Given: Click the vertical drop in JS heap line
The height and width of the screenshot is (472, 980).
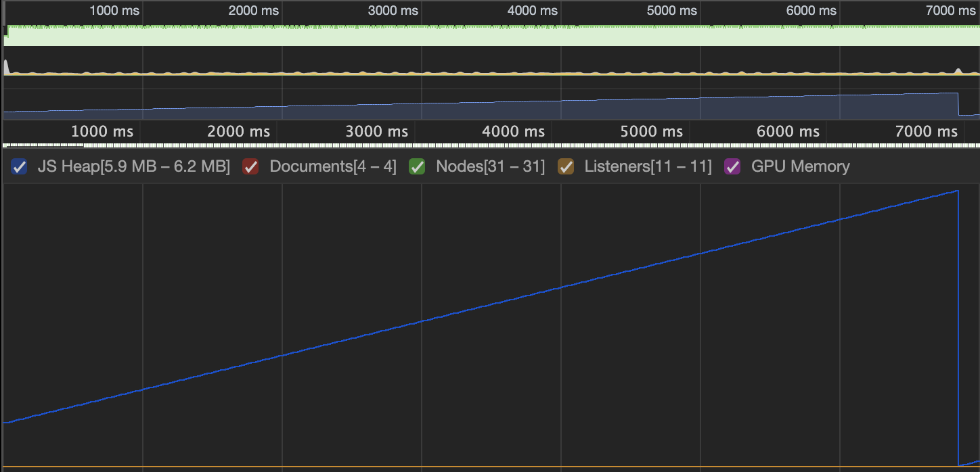Looking at the screenshot, I should (x=959, y=327).
